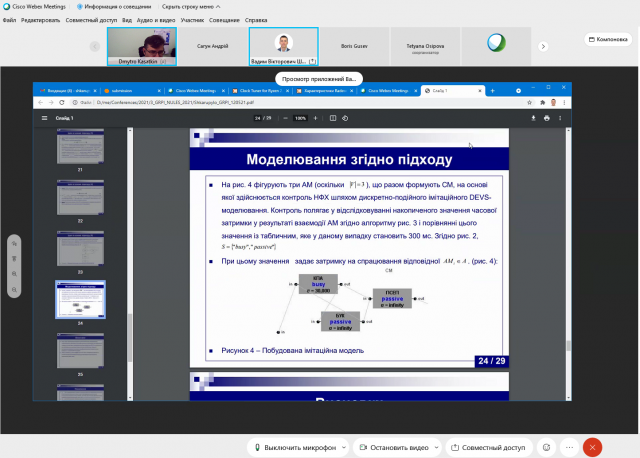Select Сагун Андрій participant tile

coord(213,46)
